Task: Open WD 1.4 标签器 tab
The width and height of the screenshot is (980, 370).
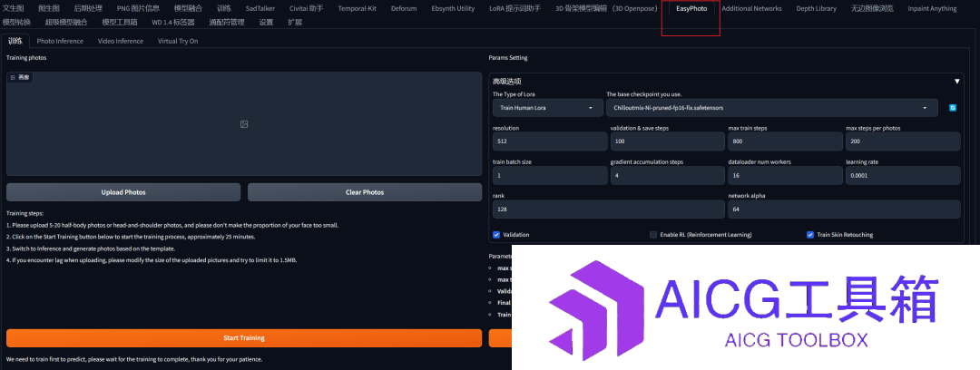Action: pyautogui.click(x=173, y=22)
